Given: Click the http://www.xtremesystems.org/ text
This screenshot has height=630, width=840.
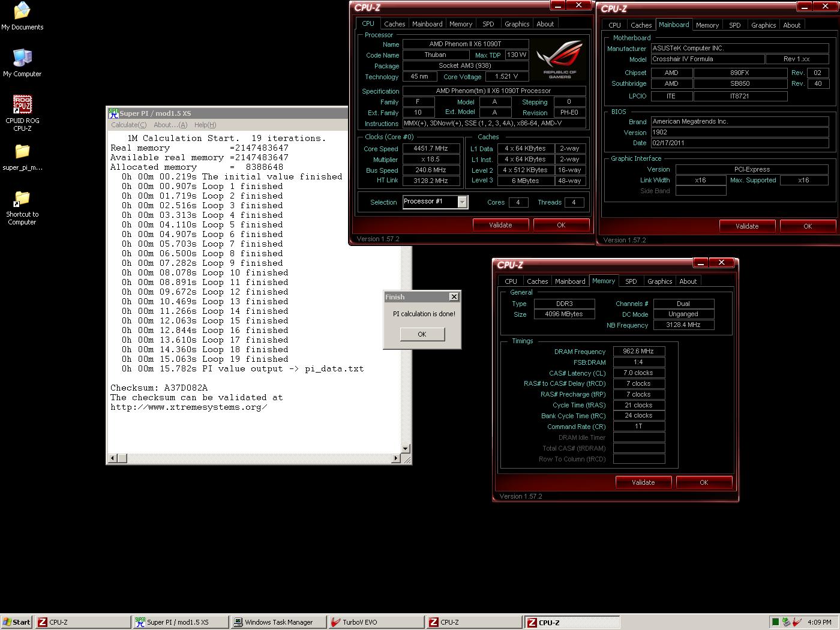Looking at the screenshot, I should click(188, 407).
